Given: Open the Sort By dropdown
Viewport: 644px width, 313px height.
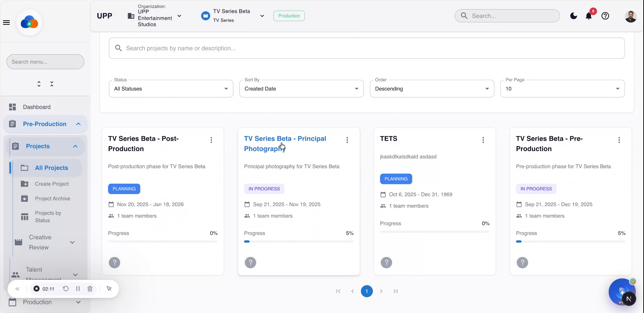Looking at the screenshot, I should click(x=301, y=89).
